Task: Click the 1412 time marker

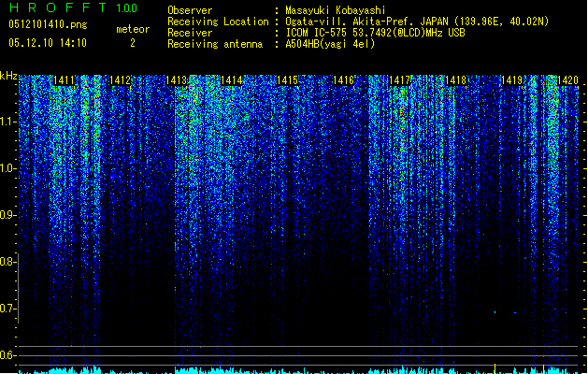Action: pyautogui.click(x=120, y=80)
